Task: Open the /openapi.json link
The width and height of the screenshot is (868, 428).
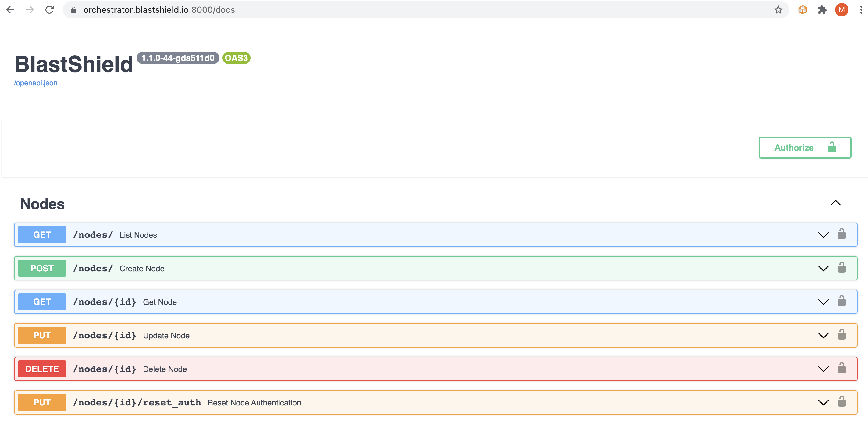Action: (x=36, y=83)
